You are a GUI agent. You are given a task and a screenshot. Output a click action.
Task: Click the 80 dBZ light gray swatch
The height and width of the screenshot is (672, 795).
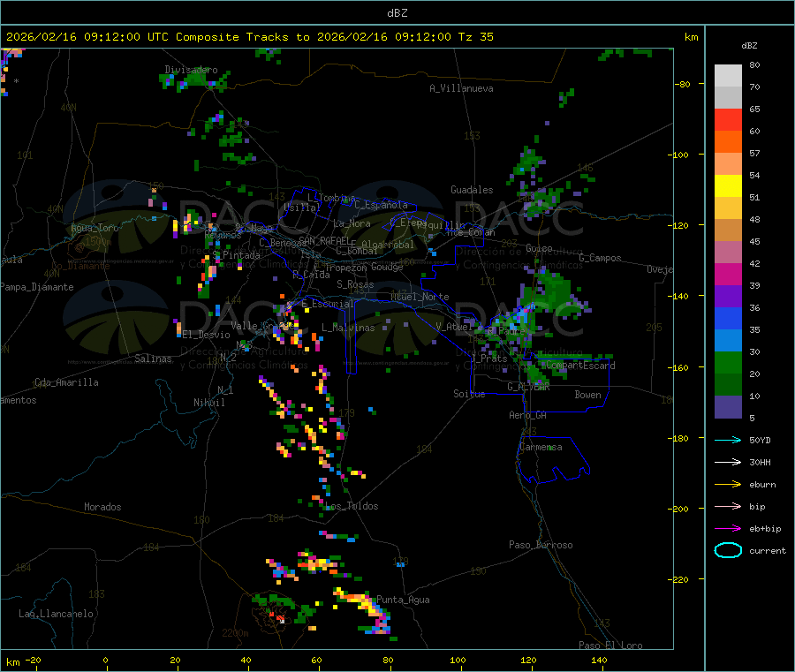pyautogui.click(x=728, y=76)
